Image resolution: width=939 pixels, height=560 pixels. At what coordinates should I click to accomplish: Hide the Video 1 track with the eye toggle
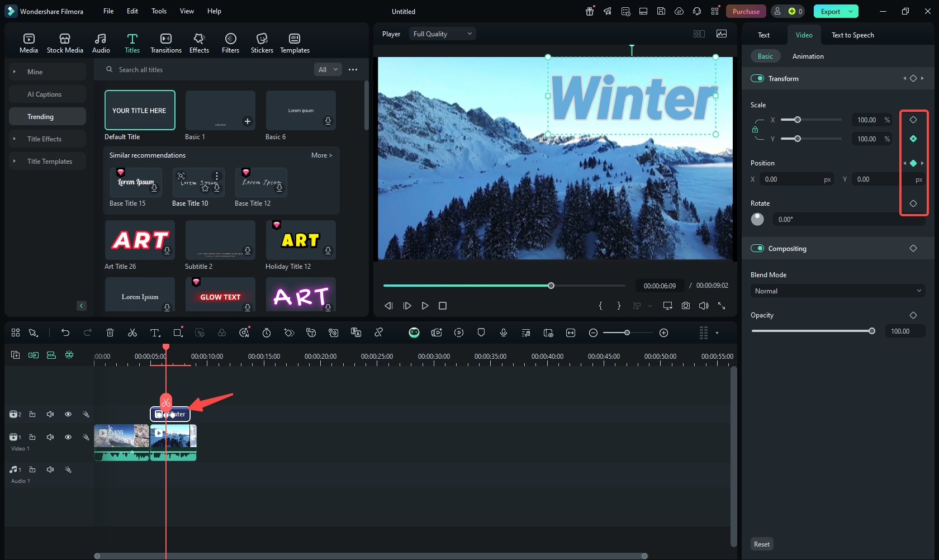tap(68, 437)
